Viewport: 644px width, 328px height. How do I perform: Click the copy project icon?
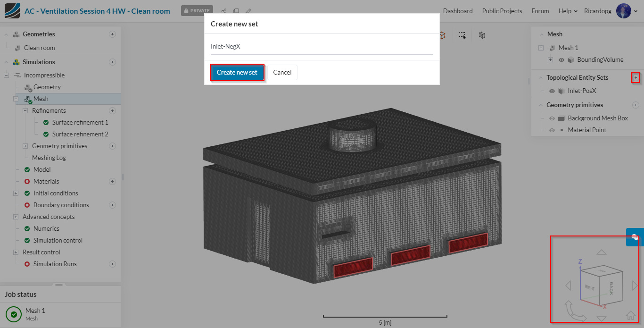coord(236,11)
